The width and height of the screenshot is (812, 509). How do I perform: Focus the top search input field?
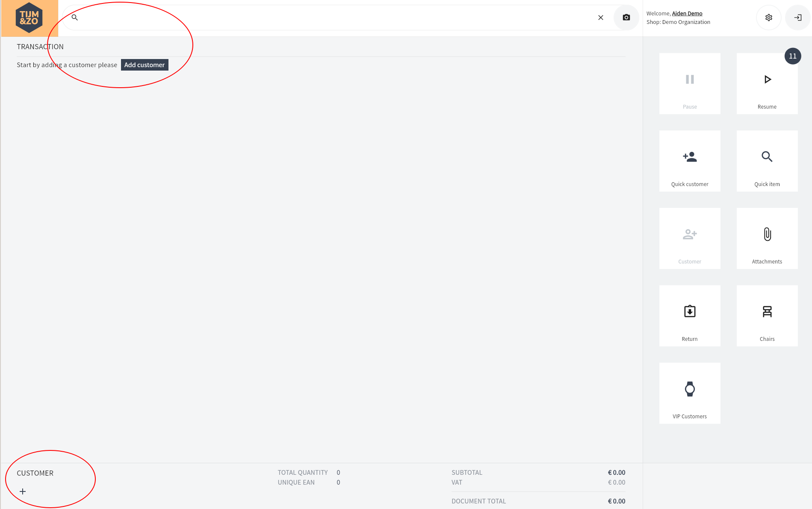(x=334, y=18)
